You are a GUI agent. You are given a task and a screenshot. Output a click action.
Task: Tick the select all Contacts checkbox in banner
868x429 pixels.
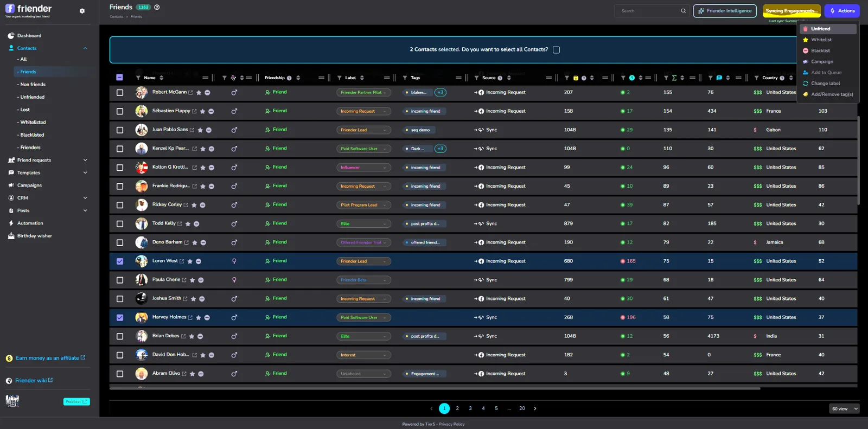556,49
